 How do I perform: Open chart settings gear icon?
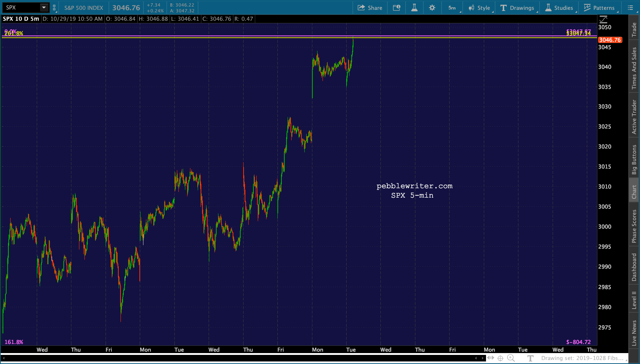tap(432, 8)
